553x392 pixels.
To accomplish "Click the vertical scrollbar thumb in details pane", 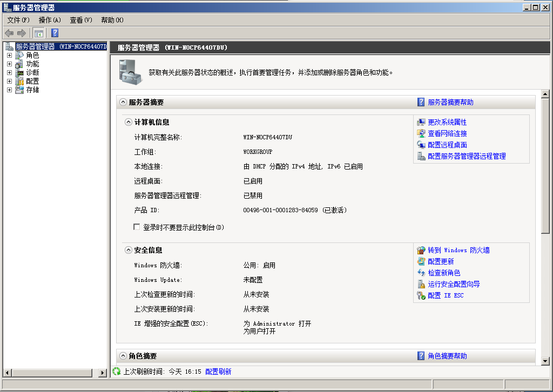I will (545, 166).
